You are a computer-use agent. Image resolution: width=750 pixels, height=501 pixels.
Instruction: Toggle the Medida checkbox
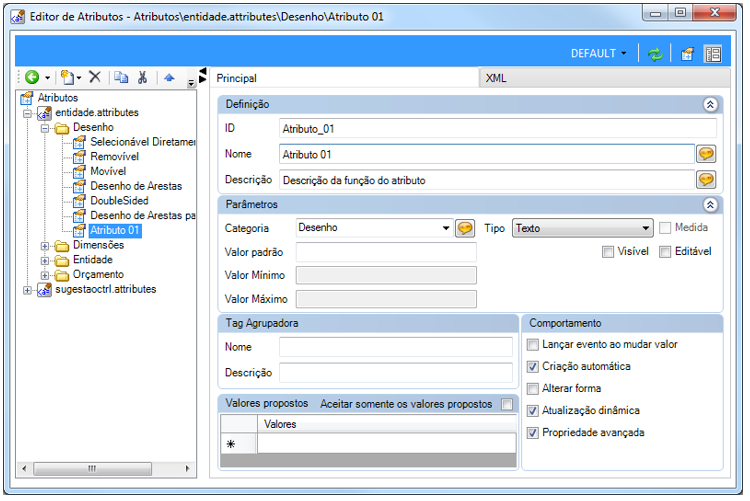click(x=664, y=228)
